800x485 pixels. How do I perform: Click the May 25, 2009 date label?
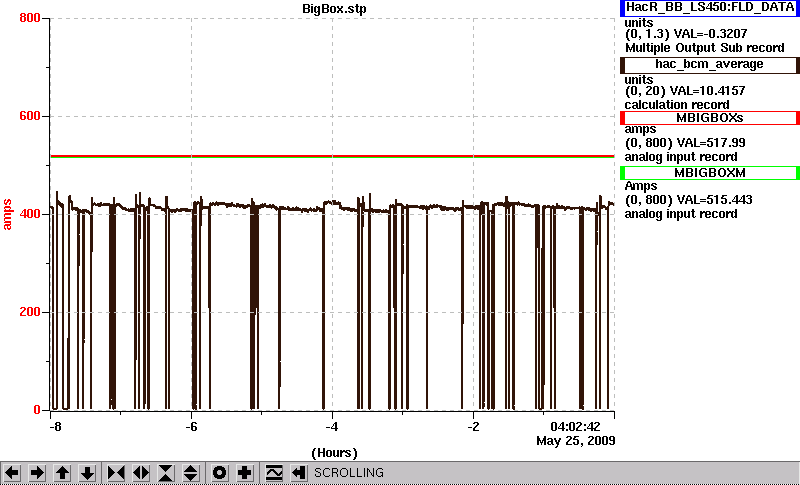576,441
